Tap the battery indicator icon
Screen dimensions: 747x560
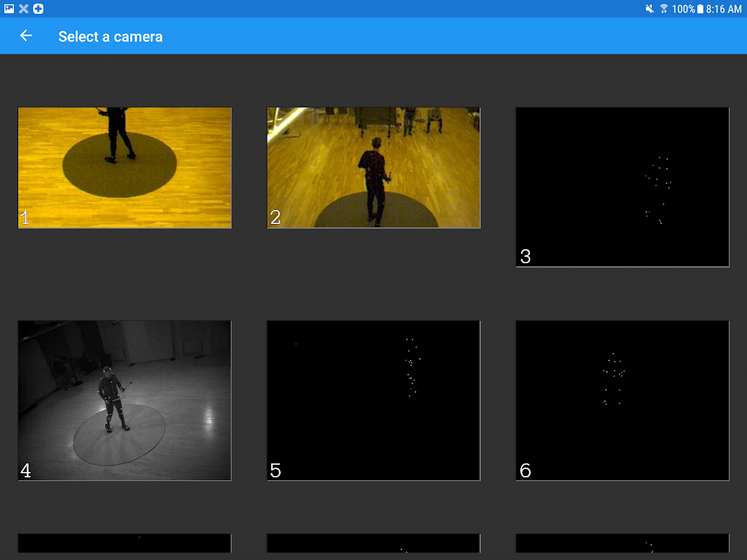(700, 8)
